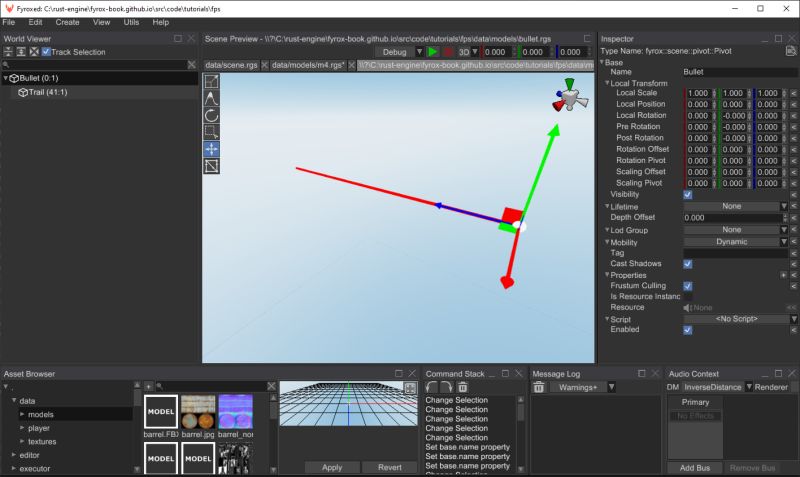
Task: Open the Lod Group None dropdown
Action: [736, 230]
